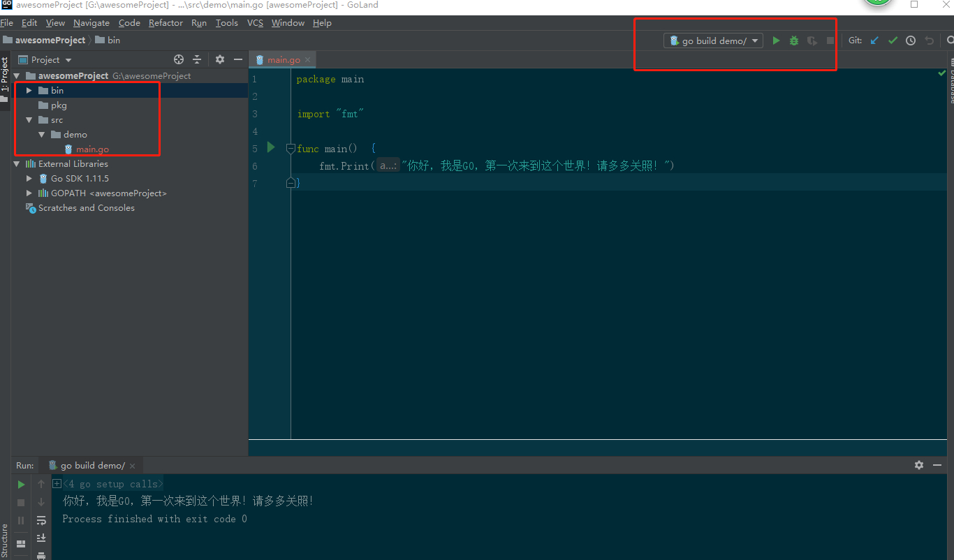Run with coverage from the top toolbar
Image resolution: width=954 pixels, height=560 pixels.
click(x=812, y=40)
